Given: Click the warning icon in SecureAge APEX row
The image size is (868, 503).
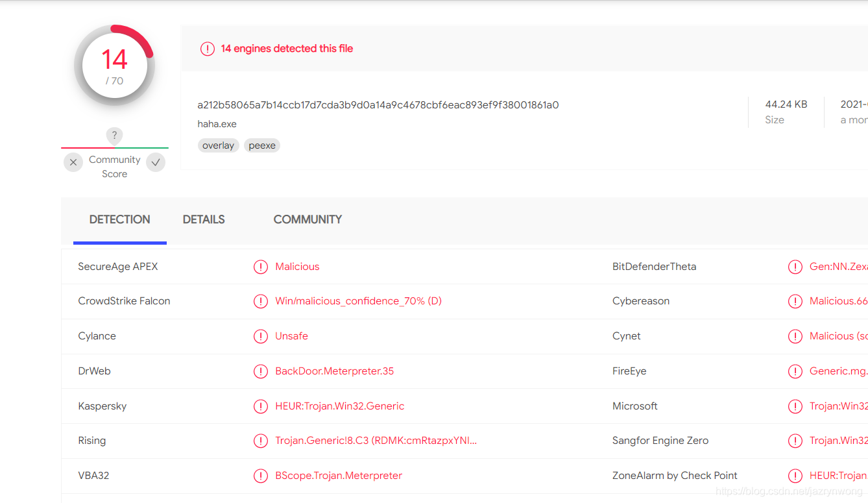Looking at the screenshot, I should click(x=261, y=267).
